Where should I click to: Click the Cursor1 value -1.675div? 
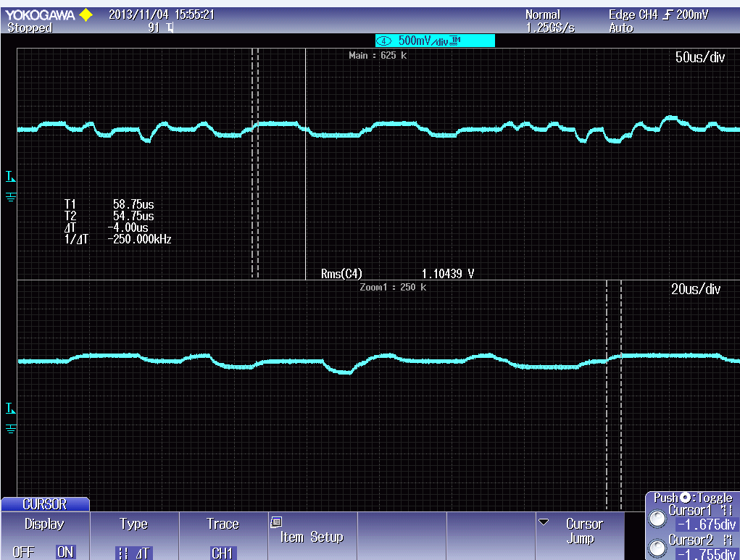tap(707, 525)
